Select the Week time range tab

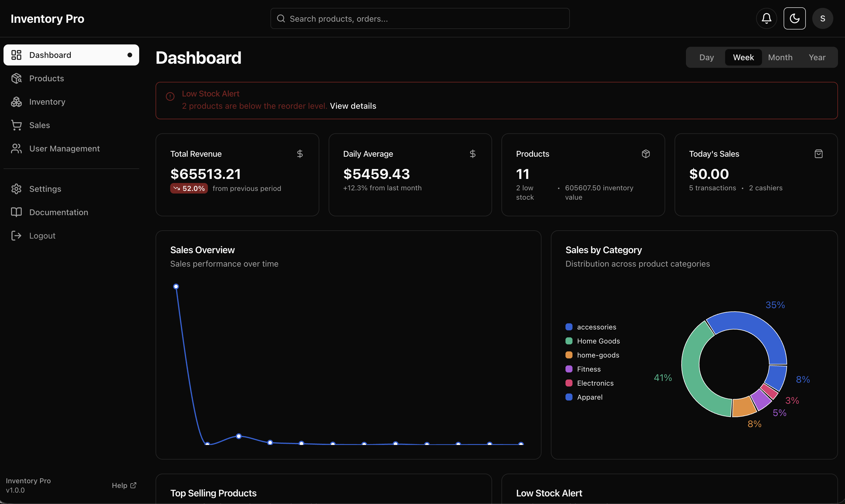pyautogui.click(x=743, y=57)
